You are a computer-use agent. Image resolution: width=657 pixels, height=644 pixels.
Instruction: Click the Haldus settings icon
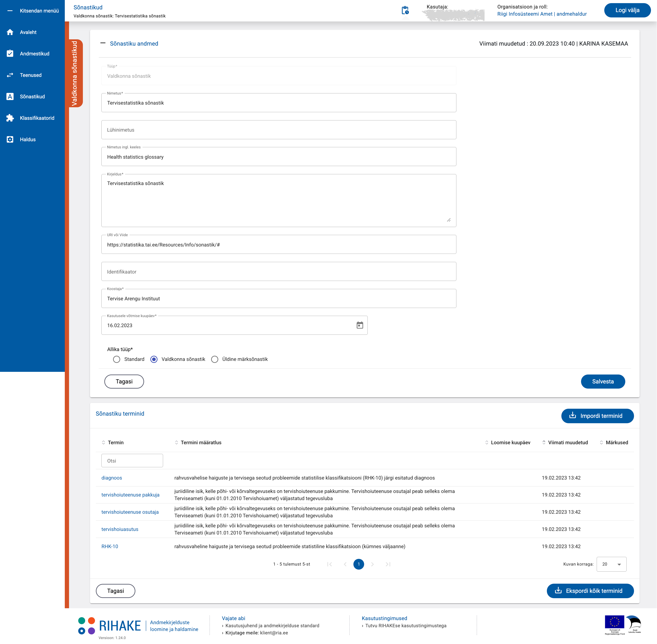coord(10,139)
